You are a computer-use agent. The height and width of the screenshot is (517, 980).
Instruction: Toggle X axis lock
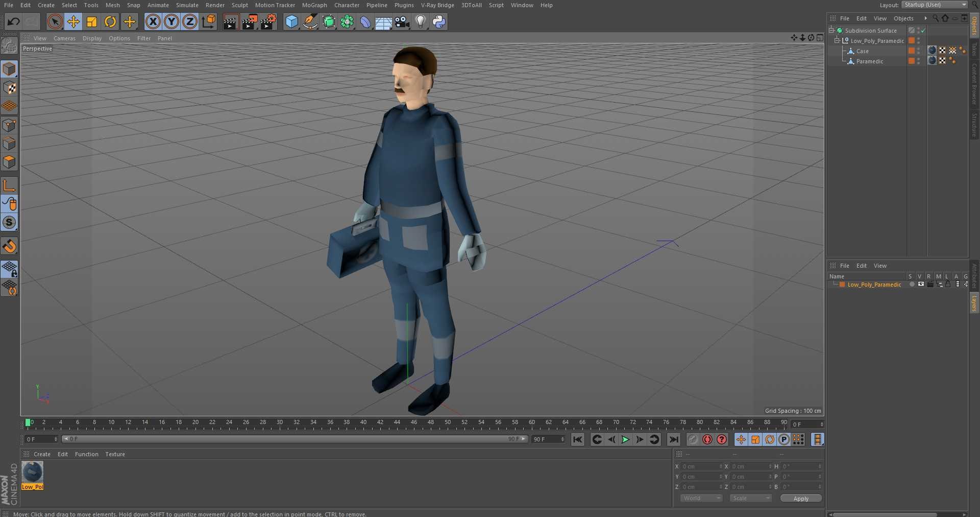(x=153, y=21)
